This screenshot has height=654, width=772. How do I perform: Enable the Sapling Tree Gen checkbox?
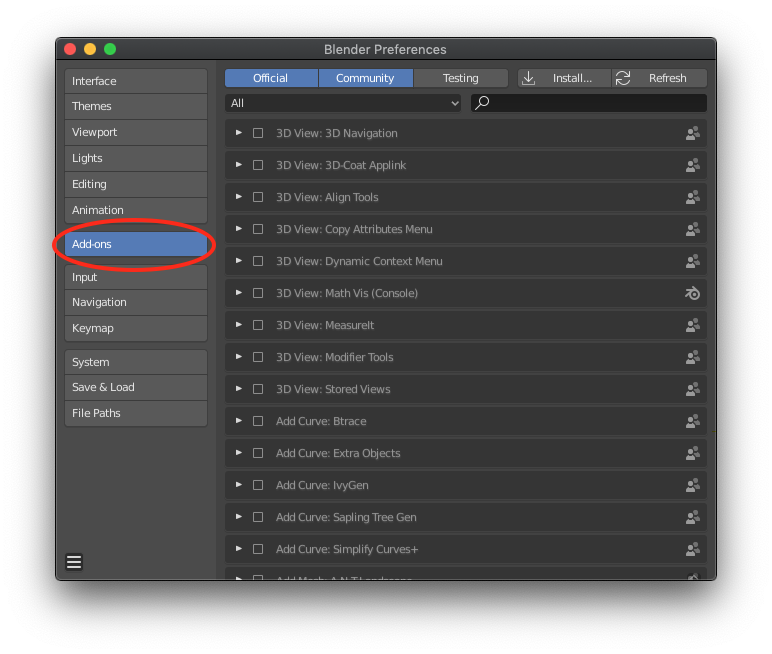(258, 517)
